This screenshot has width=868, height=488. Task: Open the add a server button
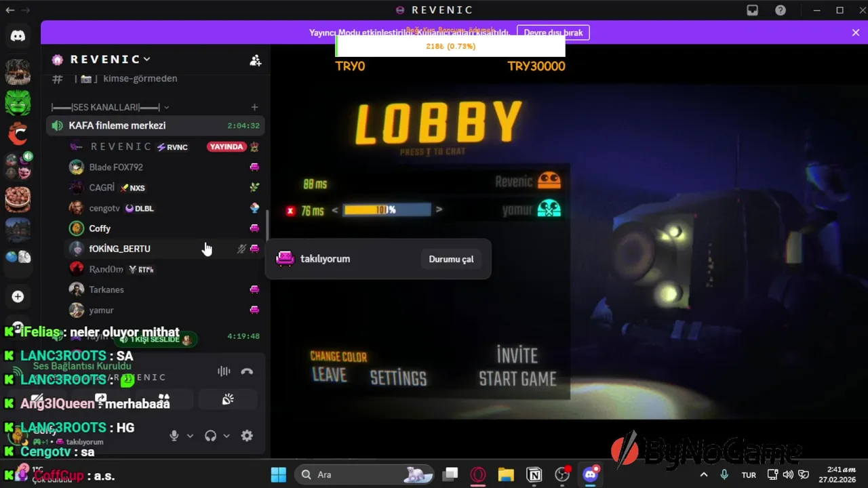point(18,297)
